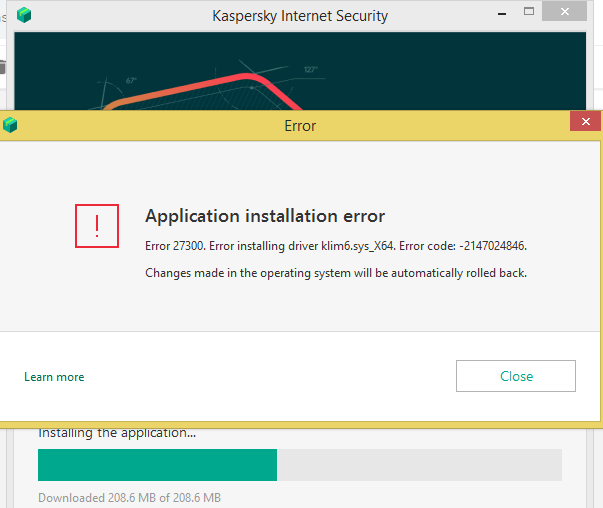Open the Learn more link
This screenshot has width=603, height=508.
pos(54,377)
